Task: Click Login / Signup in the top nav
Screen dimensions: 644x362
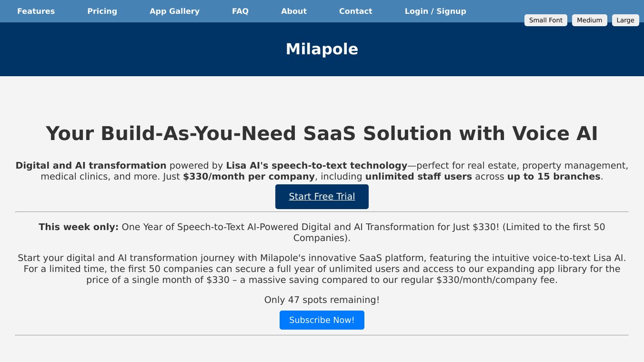Action: click(x=435, y=11)
